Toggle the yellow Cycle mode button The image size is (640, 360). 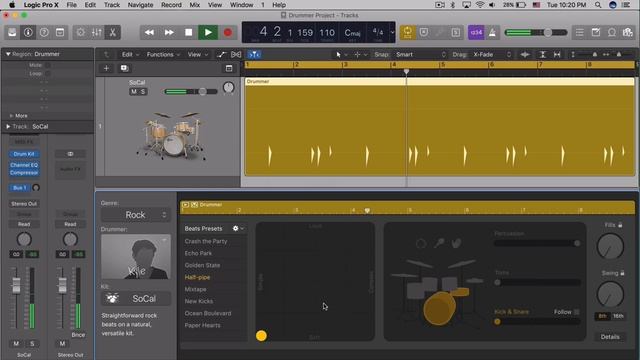click(407, 32)
